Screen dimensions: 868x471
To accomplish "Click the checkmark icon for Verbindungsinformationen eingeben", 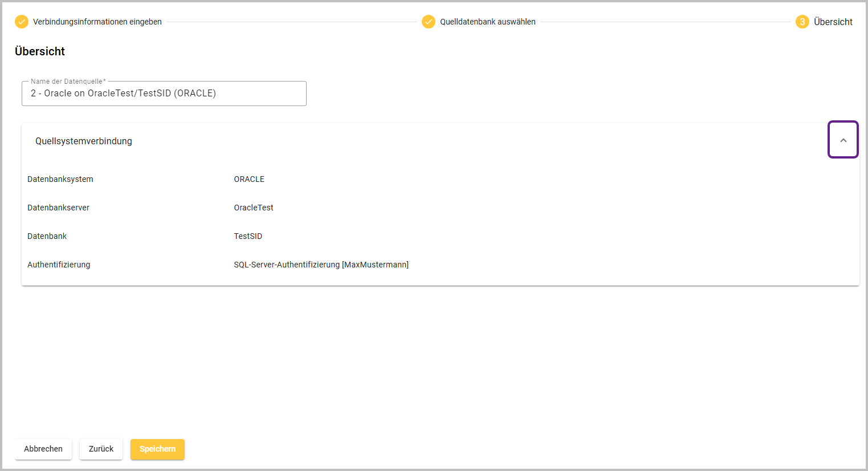I will click(x=22, y=22).
